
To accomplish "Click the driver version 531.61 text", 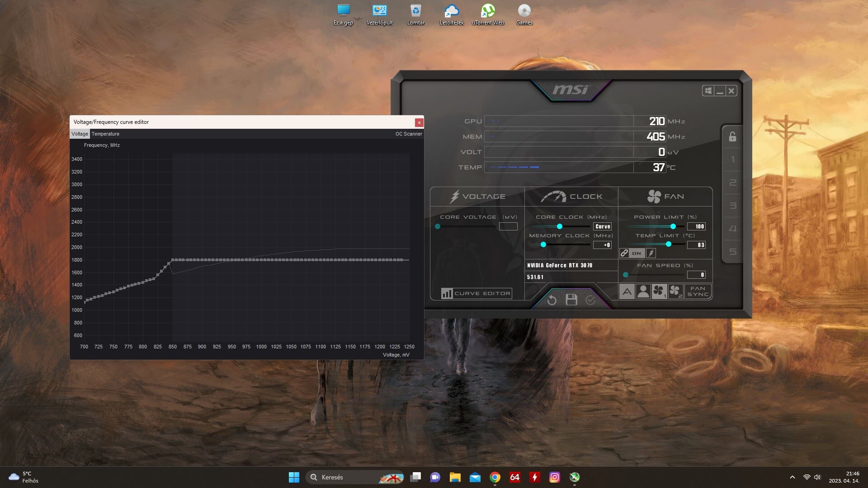I will click(535, 277).
